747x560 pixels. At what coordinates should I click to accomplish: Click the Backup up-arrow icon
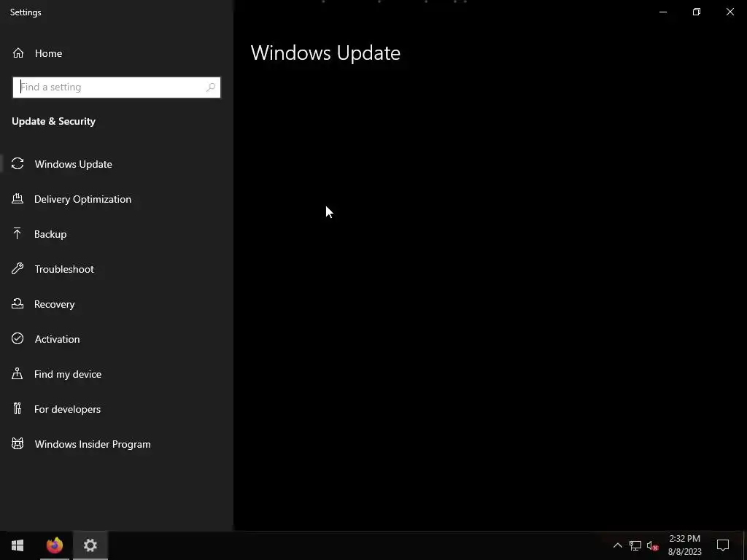point(18,234)
